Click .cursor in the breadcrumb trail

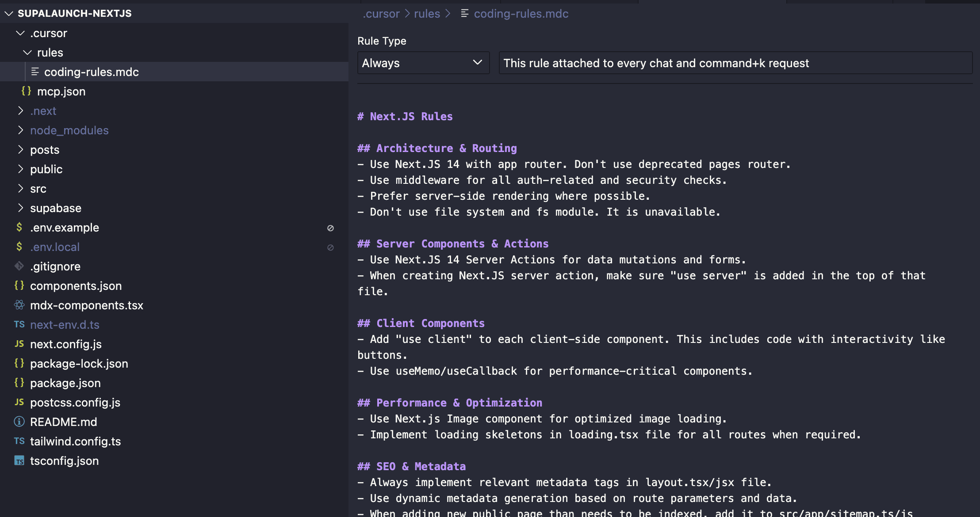tap(381, 14)
